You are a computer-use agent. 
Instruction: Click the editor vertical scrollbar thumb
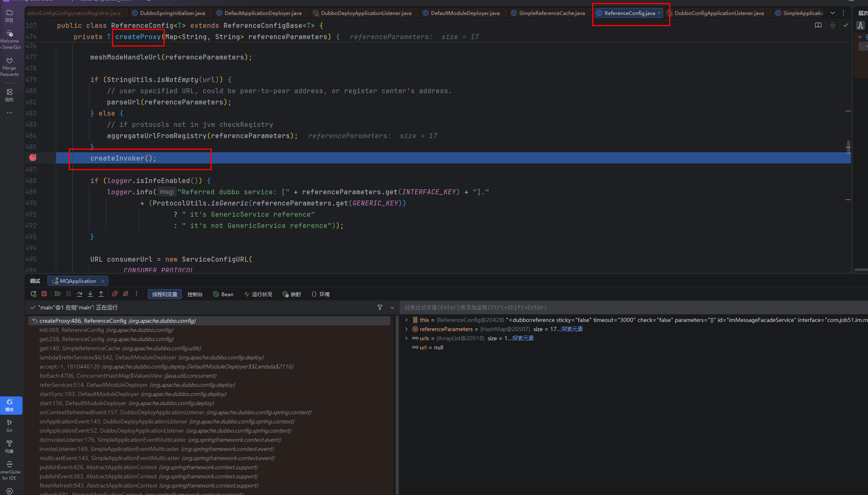point(848,147)
